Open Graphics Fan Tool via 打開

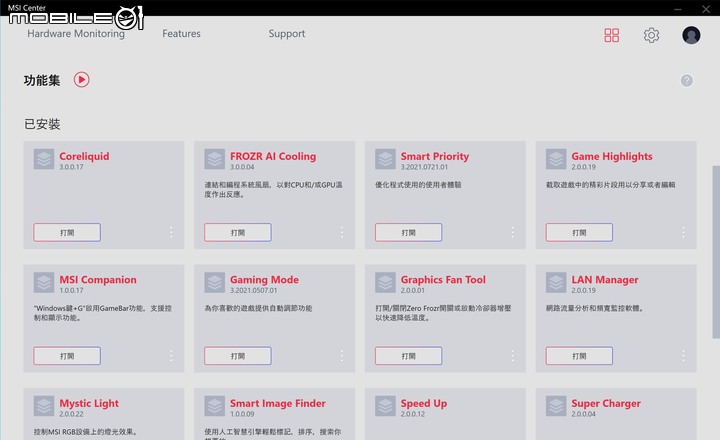pos(409,356)
